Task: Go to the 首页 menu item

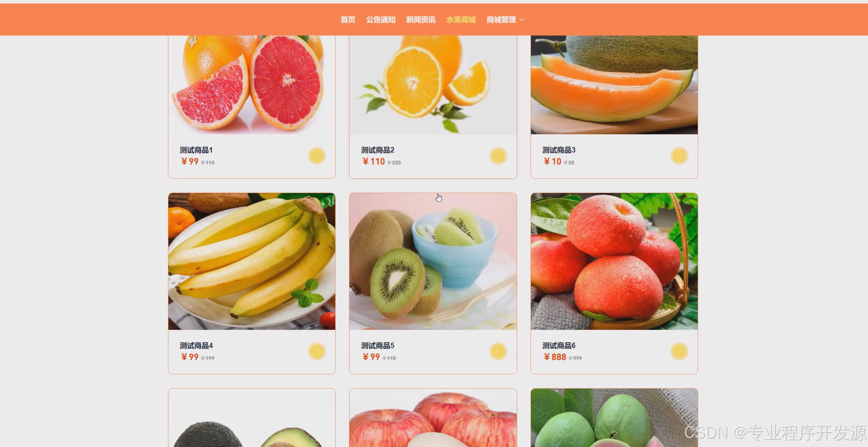Action: pyautogui.click(x=348, y=20)
